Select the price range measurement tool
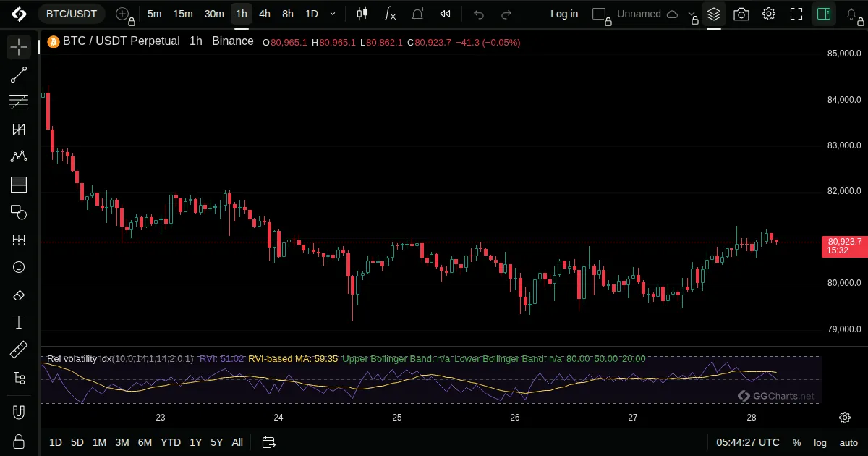 click(x=19, y=240)
